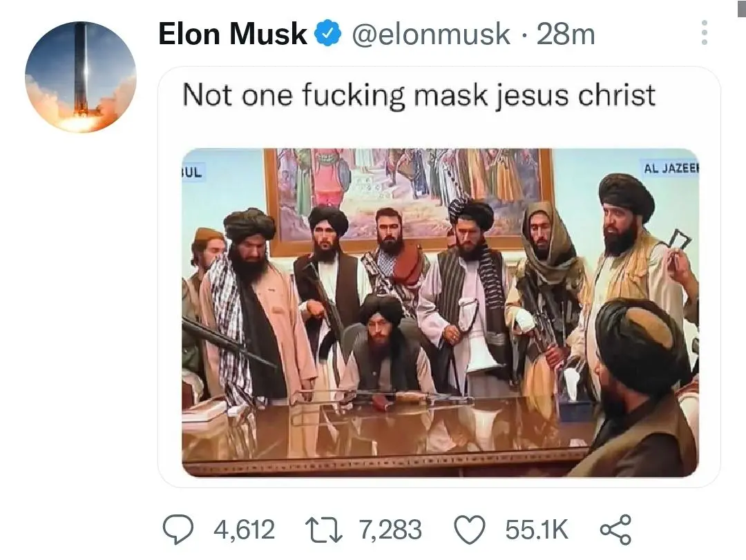Click the "BUL" location label in photo
Viewport: 746px width, 560px height.
pos(193,172)
